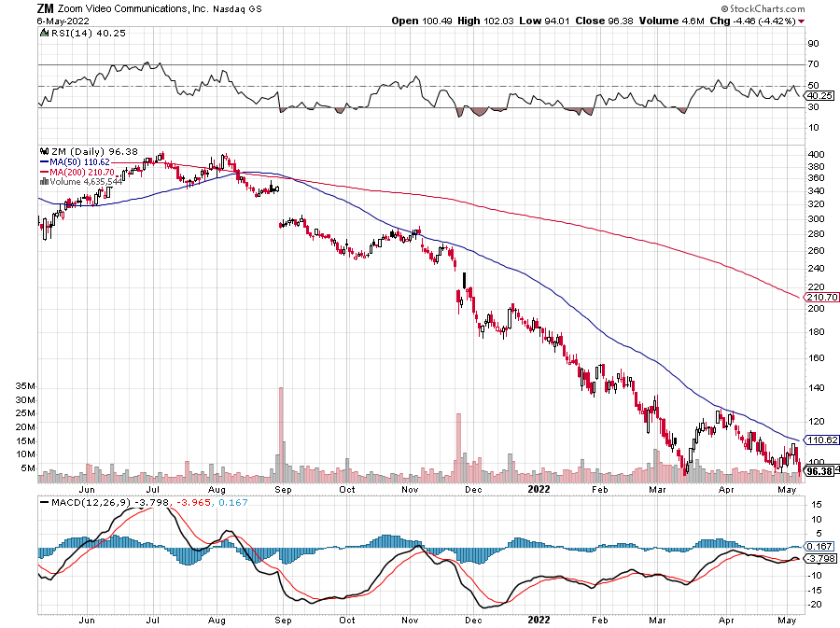Select the blue 0.167 histogram value in the MACD legend
The height and width of the screenshot is (628, 840).
(x=233, y=502)
